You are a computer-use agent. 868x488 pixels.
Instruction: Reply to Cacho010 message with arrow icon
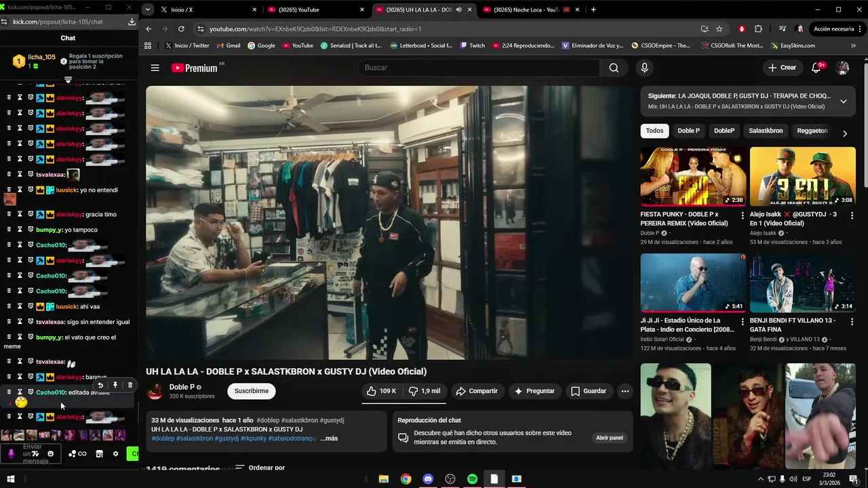click(100, 385)
